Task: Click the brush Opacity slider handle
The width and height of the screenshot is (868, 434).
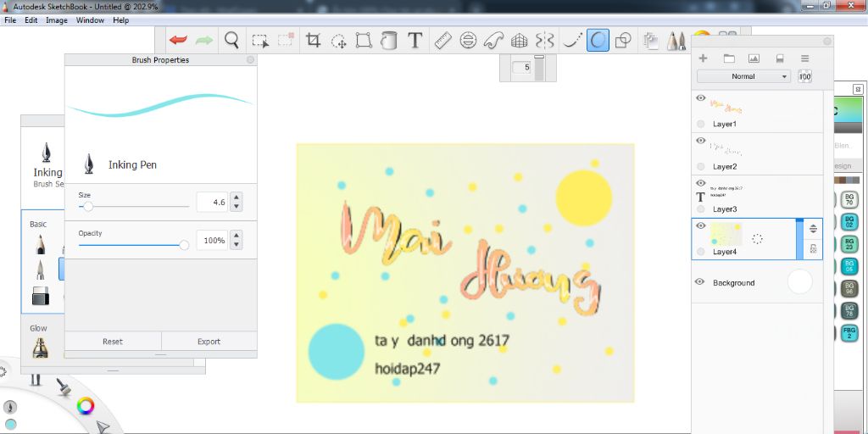Action: [184, 245]
